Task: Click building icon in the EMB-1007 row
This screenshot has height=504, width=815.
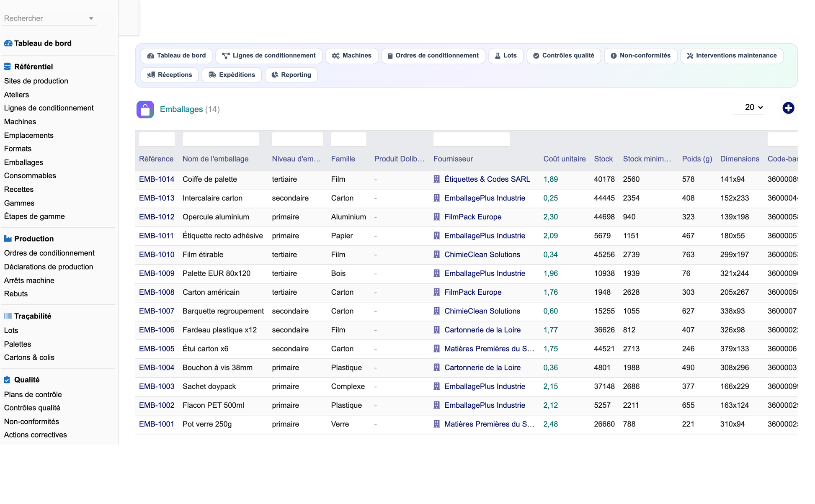Action: tap(436, 311)
